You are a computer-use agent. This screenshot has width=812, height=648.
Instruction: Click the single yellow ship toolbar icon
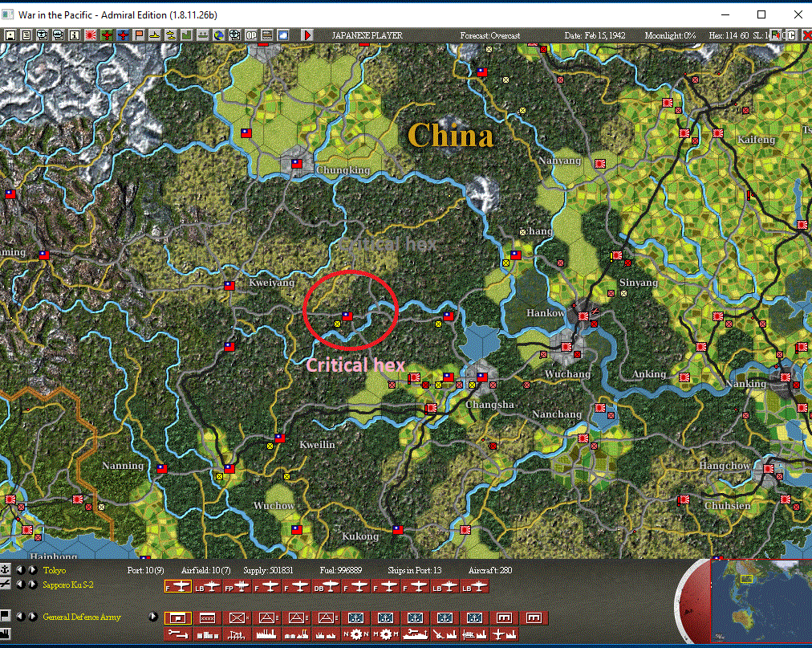coord(154,35)
